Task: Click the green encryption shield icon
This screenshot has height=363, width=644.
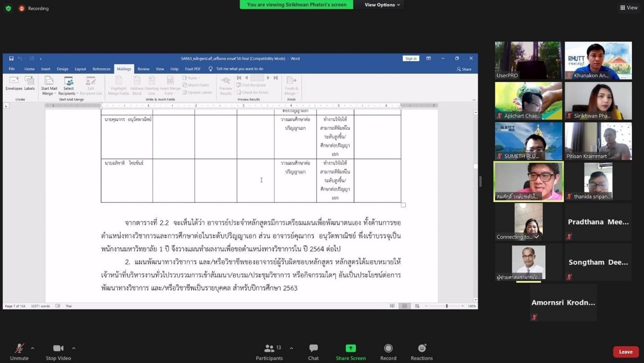Action: point(8,8)
